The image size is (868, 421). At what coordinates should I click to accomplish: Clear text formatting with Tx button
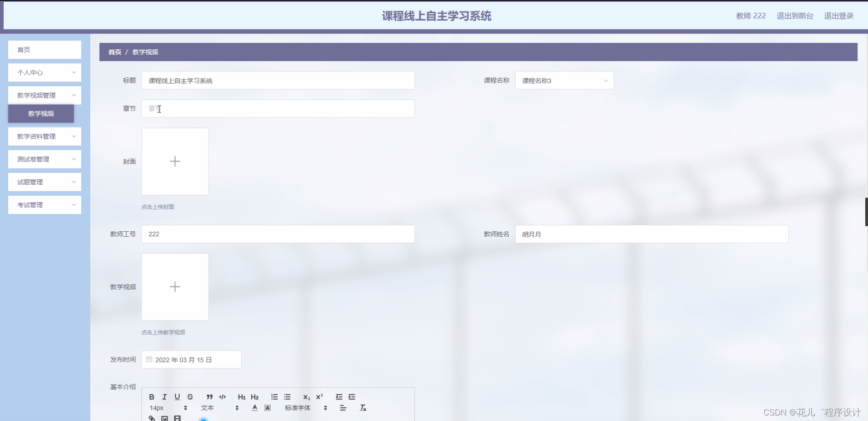tap(363, 408)
